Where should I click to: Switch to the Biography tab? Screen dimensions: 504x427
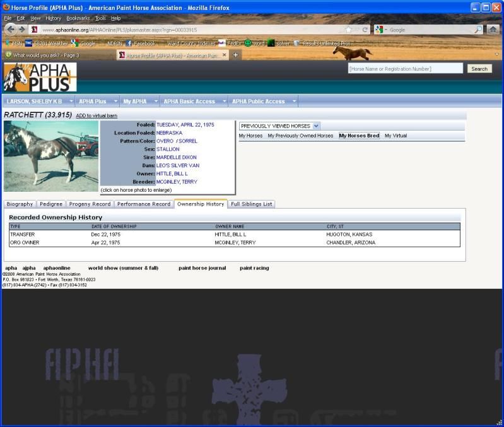click(20, 204)
